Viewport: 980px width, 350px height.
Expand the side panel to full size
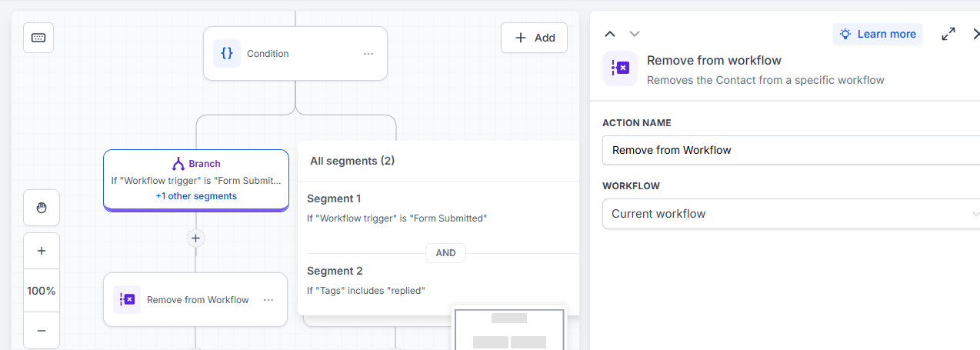tap(948, 34)
